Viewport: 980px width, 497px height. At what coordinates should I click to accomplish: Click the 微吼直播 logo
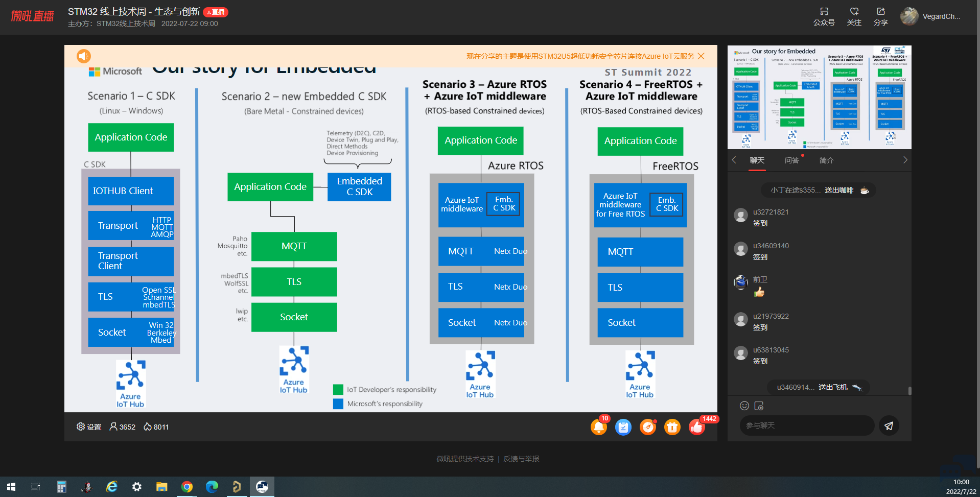pos(33,16)
